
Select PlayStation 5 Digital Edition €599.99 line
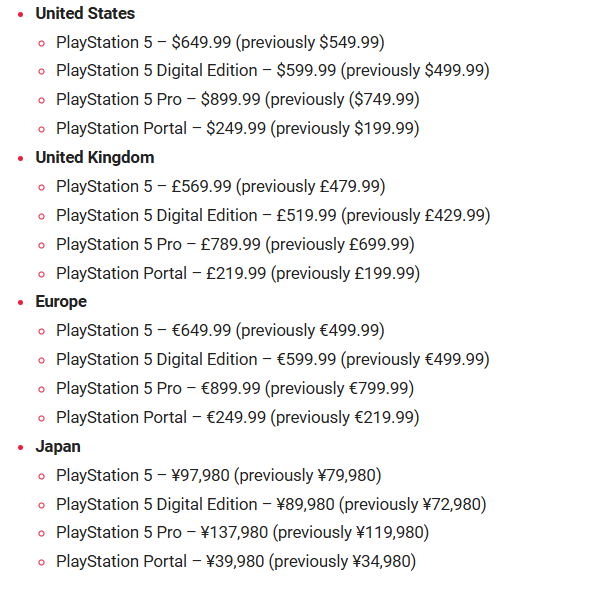(273, 359)
